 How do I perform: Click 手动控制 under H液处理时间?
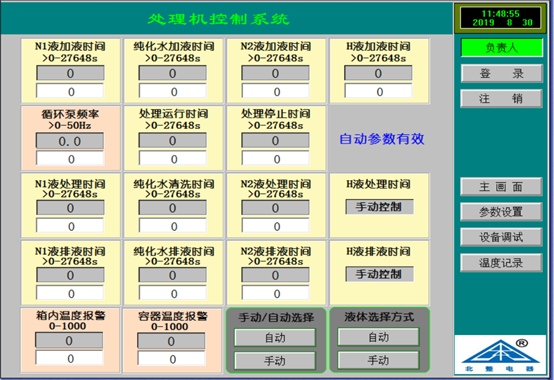point(379,207)
